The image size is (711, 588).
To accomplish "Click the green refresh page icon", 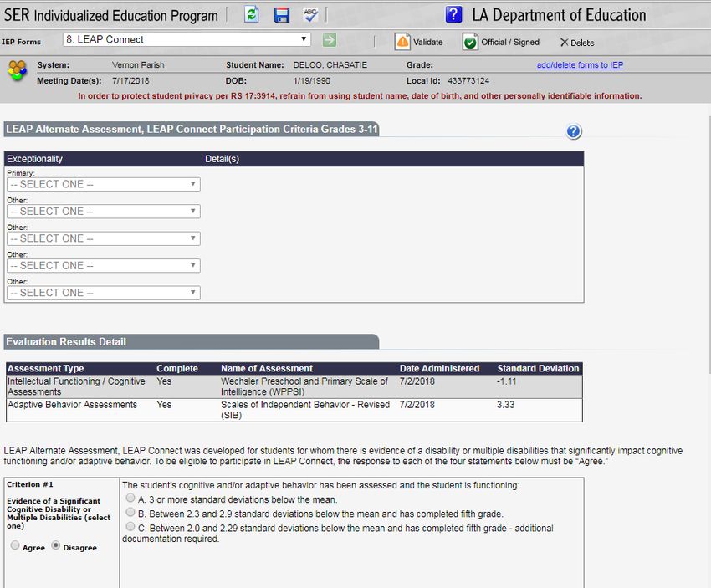I will click(x=252, y=14).
